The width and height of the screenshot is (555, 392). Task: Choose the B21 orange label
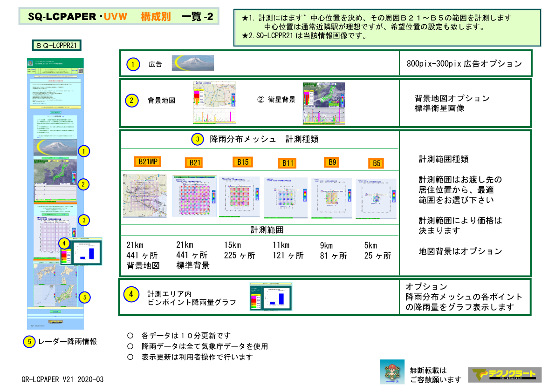click(x=195, y=162)
